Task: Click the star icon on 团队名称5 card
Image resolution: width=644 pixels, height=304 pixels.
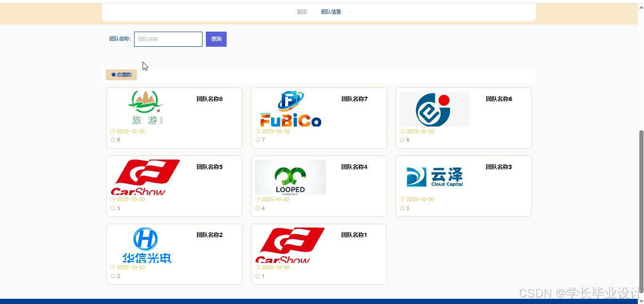Action: (x=113, y=208)
